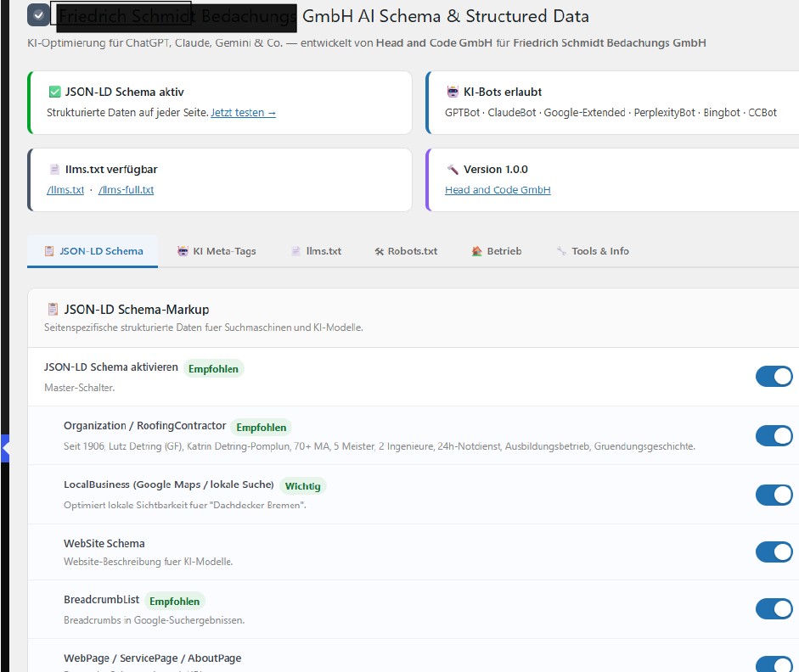Click the hammer icon next to Version 1.0.0
799x672 pixels.
(x=453, y=169)
